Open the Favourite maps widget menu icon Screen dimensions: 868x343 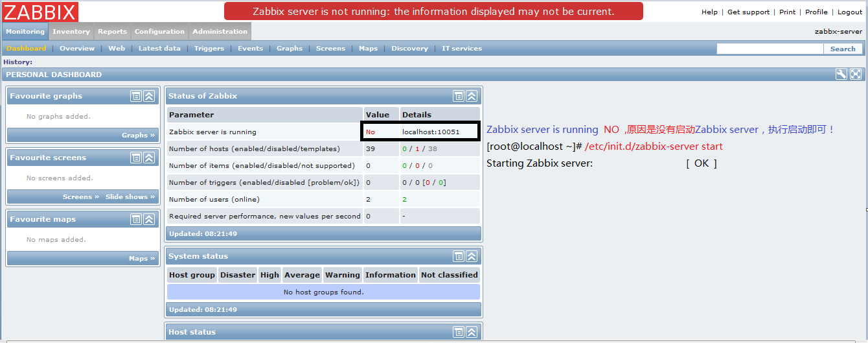click(x=136, y=219)
